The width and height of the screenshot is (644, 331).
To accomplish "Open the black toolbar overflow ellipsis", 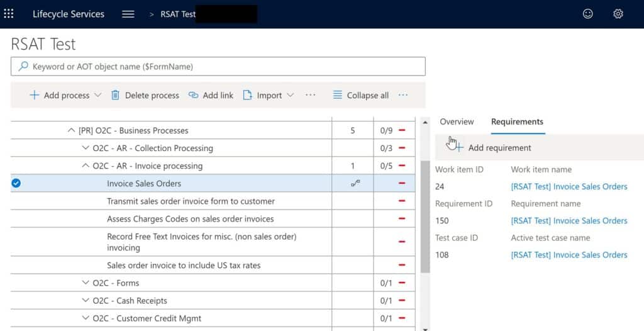I will click(x=311, y=95).
